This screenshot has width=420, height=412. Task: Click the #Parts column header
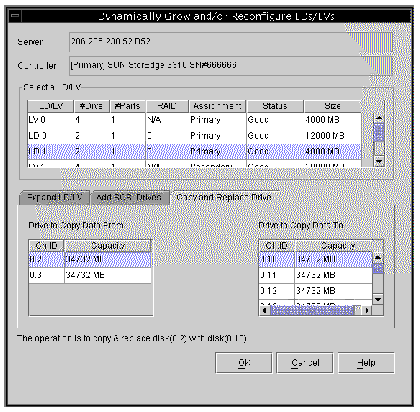point(128,106)
